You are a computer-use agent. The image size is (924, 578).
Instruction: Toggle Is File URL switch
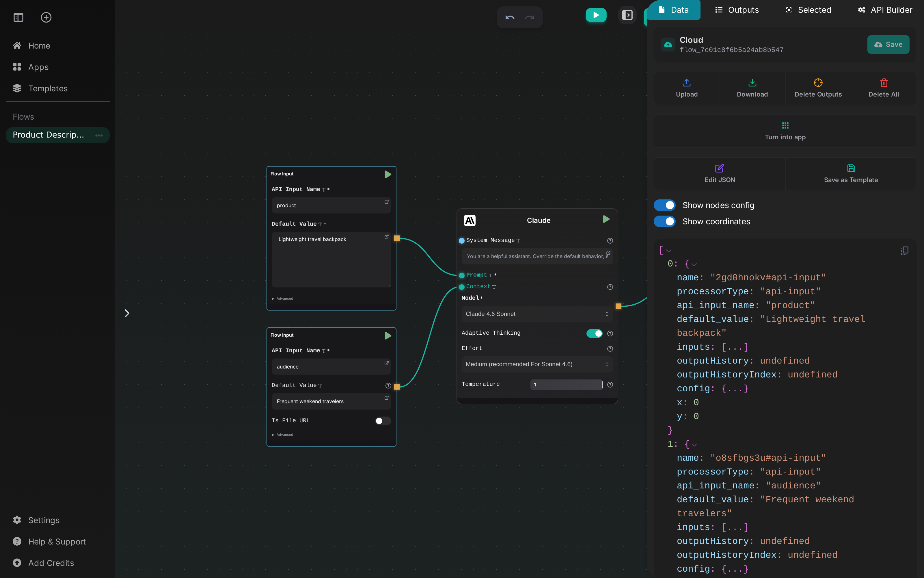[x=383, y=421]
